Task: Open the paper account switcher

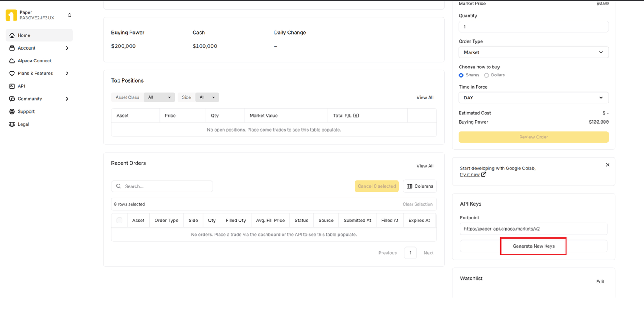Action: point(70,15)
